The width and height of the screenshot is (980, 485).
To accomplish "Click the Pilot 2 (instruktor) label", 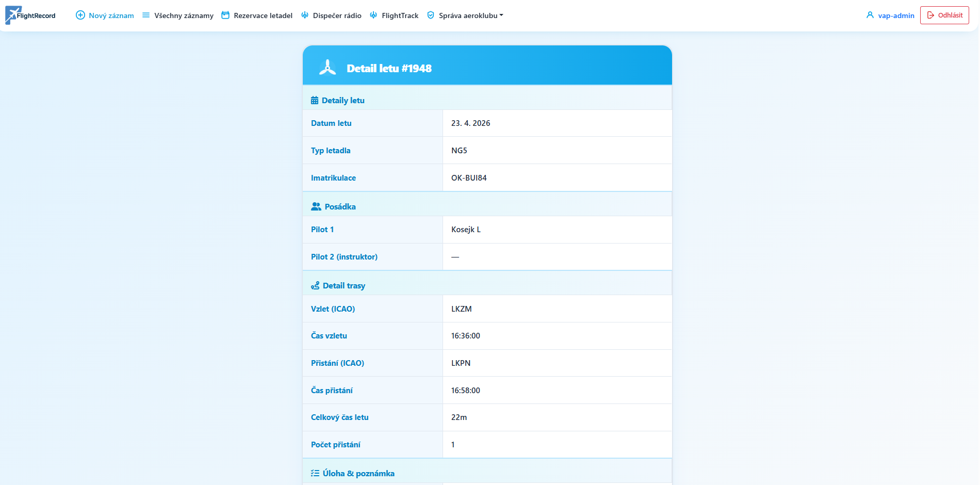I will pyautogui.click(x=344, y=257).
